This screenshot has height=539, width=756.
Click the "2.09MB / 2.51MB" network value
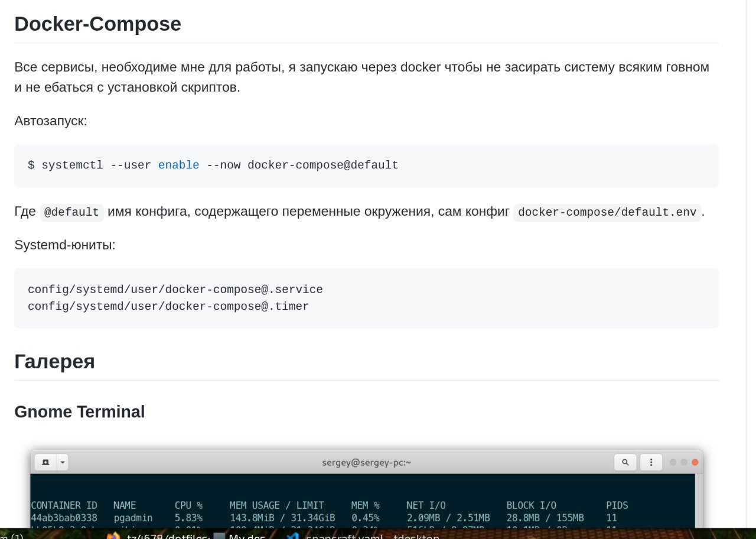[x=448, y=518]
